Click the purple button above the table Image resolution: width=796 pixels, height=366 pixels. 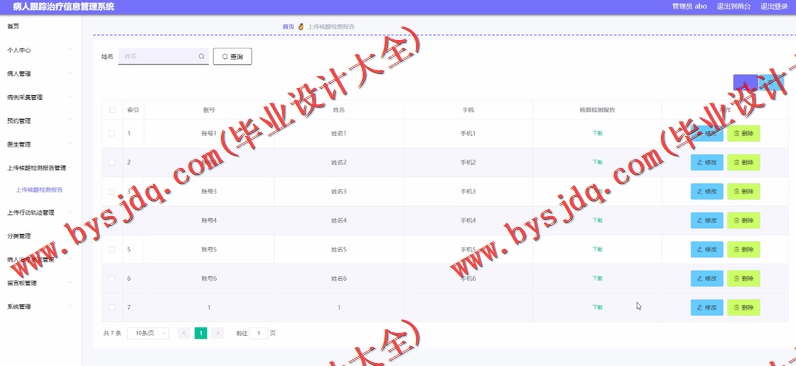pos(745,83)
